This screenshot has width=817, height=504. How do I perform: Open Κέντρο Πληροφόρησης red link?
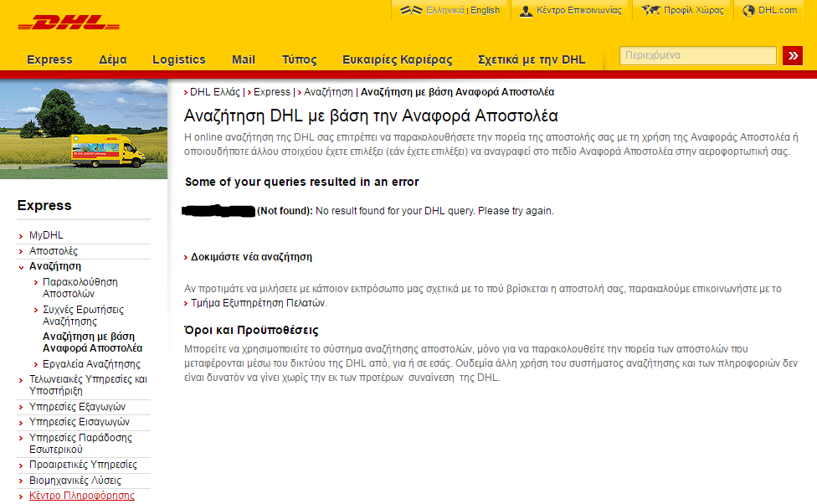(82, 495)
